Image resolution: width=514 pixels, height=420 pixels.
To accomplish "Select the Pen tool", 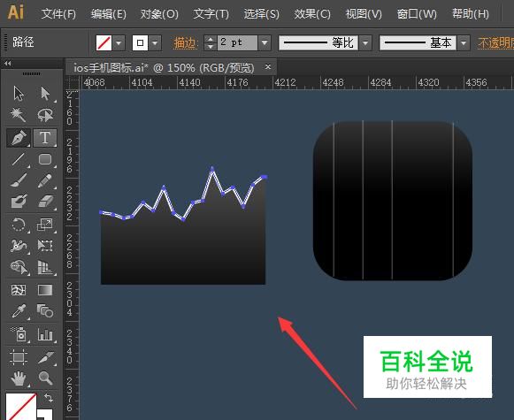I will coord(19,138).
